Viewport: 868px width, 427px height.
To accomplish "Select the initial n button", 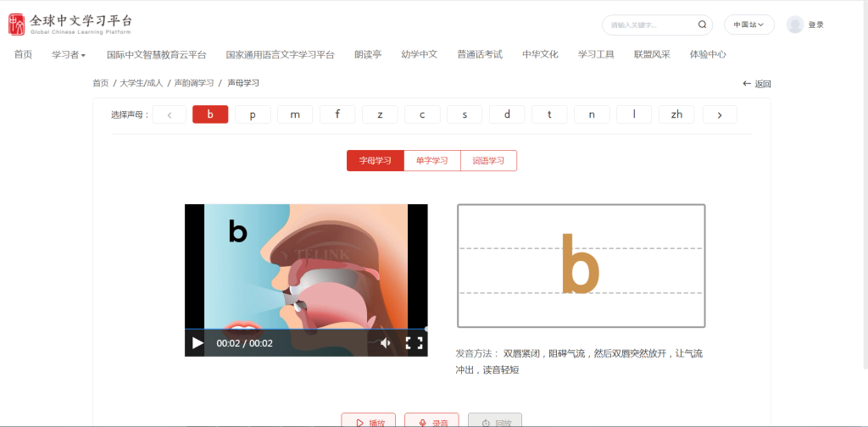I will pos(592,114).
